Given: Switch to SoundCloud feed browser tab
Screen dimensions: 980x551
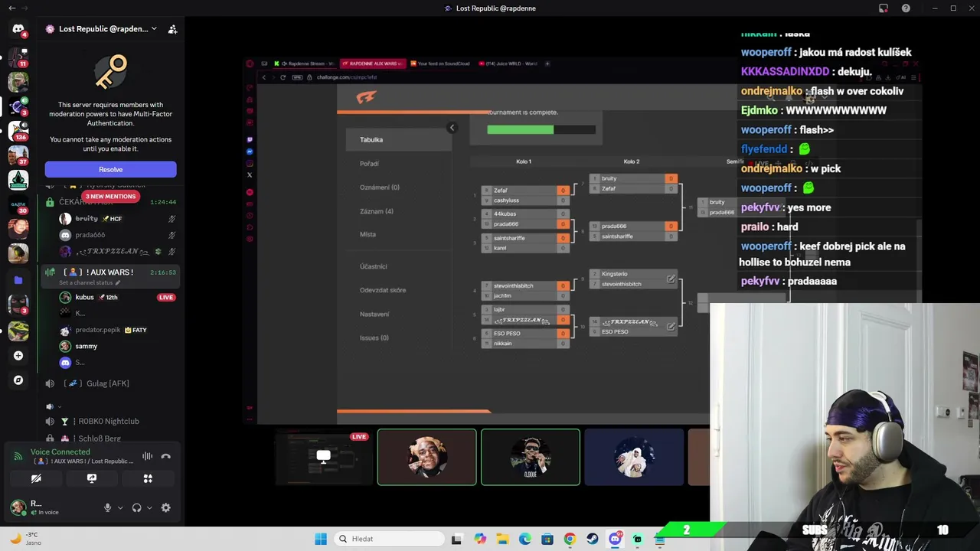Looking at the screenshot, I should (440, 64).
